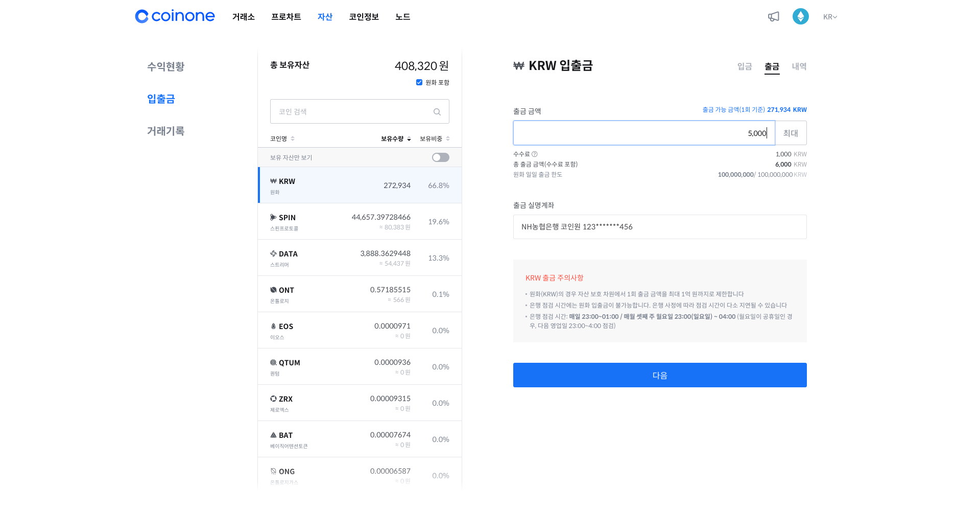Click the BAT coin icon
The height and width of the screenshot is (513, 980).
coord(273,435)
